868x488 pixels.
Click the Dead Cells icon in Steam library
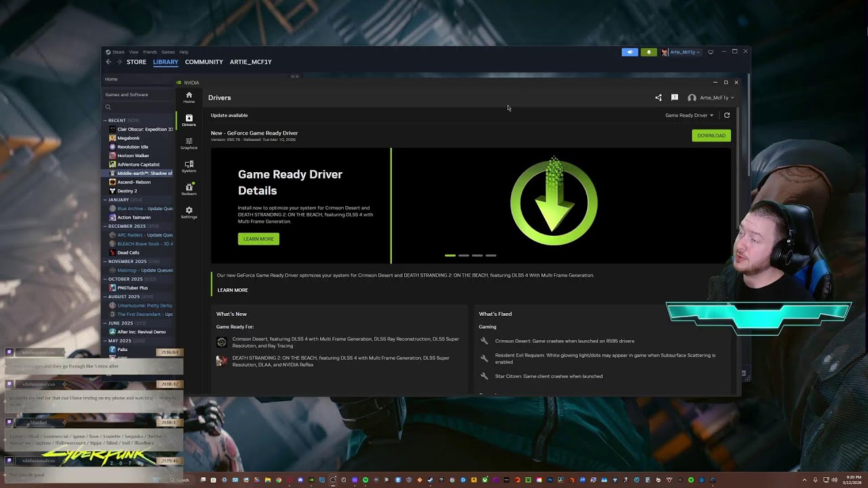[x=113, y=253]
